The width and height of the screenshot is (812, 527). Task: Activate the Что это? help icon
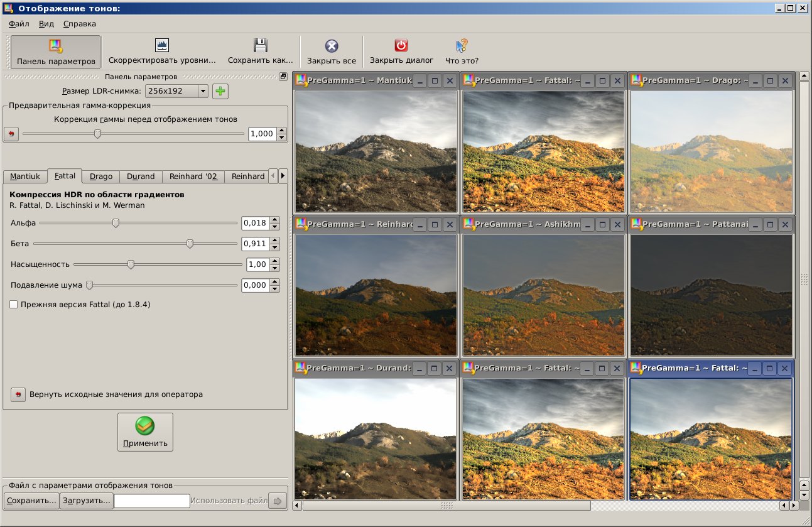click(462, 46)
